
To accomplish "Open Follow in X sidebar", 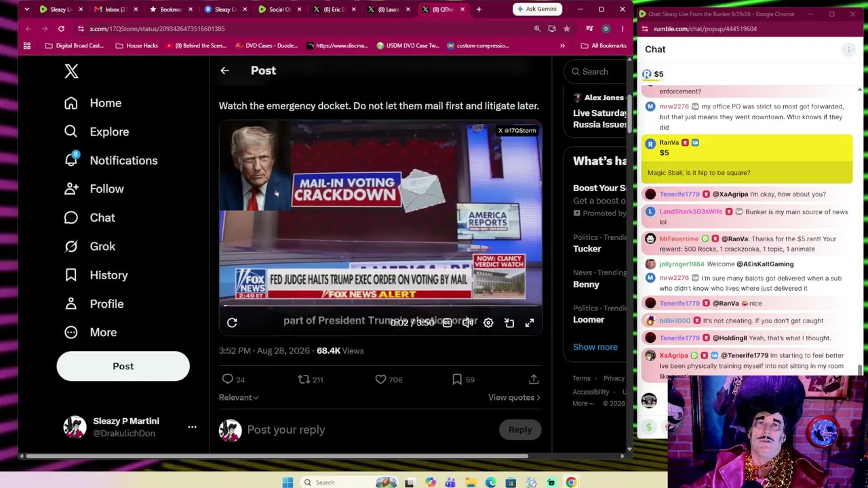I will tap(94, 189).
